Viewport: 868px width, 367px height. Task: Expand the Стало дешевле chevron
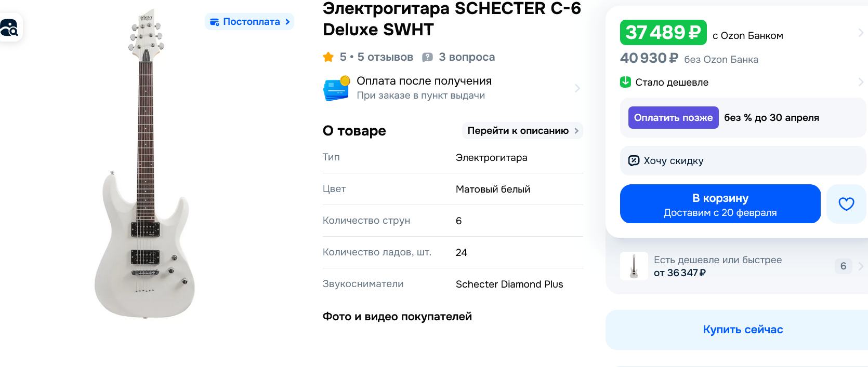(860, 82)
